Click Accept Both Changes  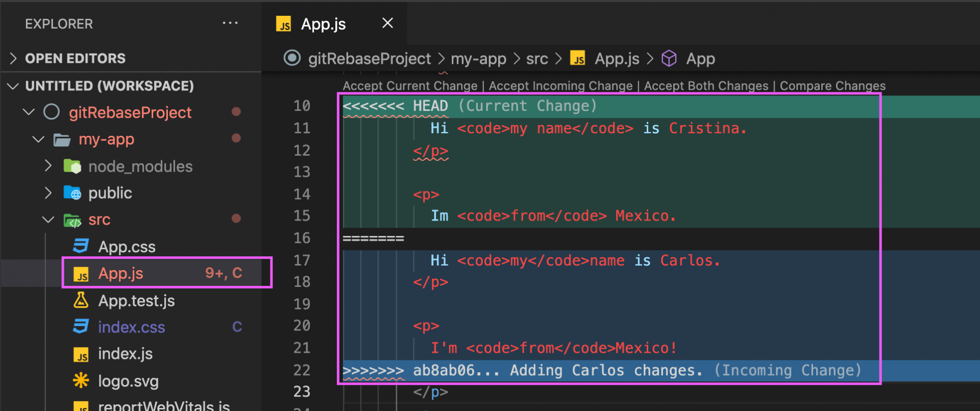pyautogui.click(x=706, y=86)
